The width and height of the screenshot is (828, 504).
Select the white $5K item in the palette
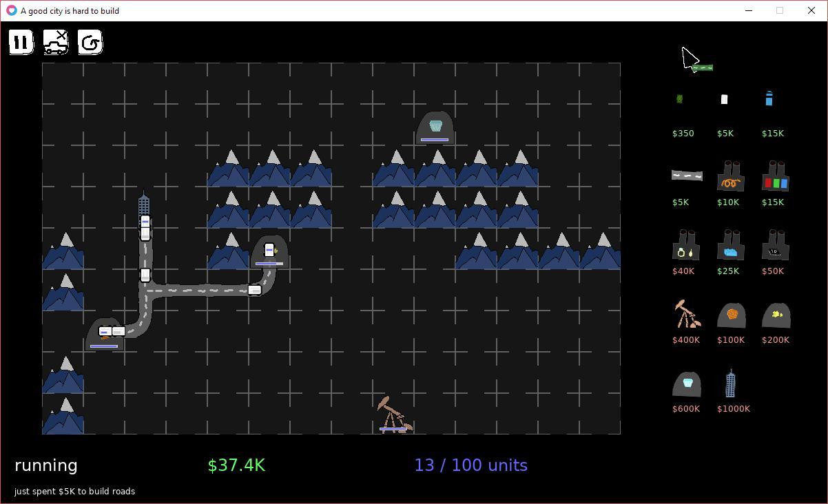724,99
